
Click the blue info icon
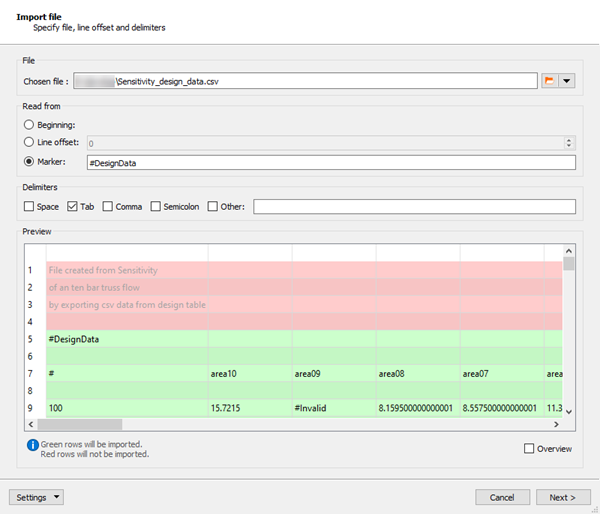[x=33, y=445]
